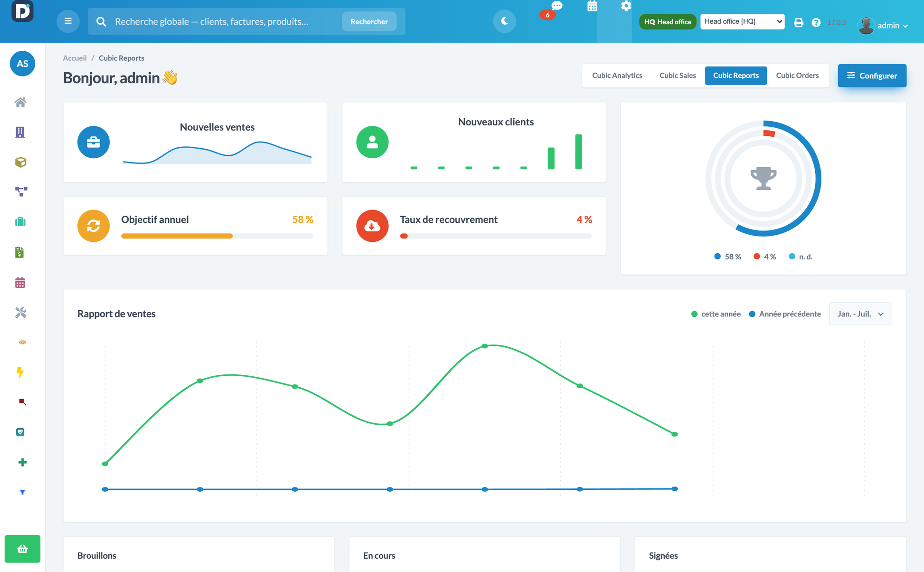The height and width of the screenshot is (572, 924).
Task: Click the Brouillons card heading
Action: (x=97, y=555)
